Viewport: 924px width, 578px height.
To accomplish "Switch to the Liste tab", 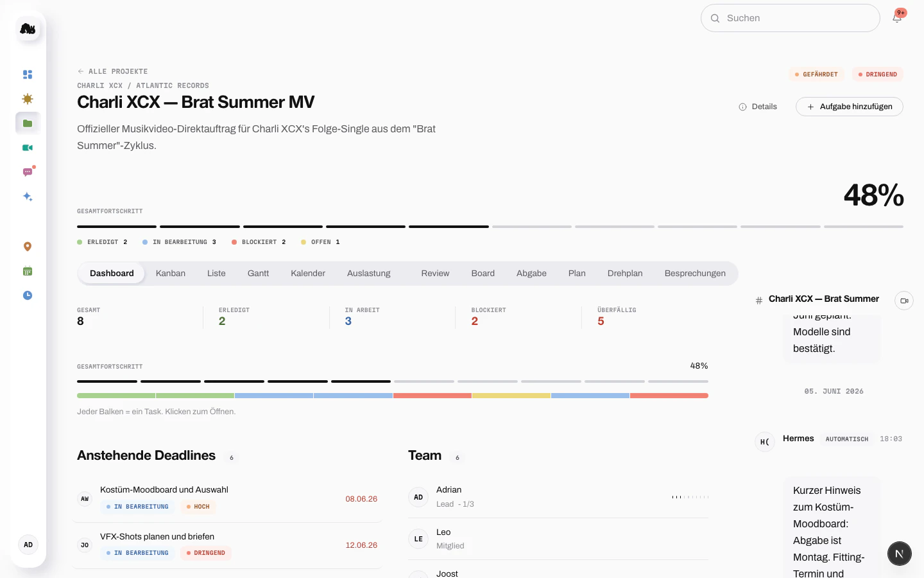I will pyautogui.click(x=216, y=273).
